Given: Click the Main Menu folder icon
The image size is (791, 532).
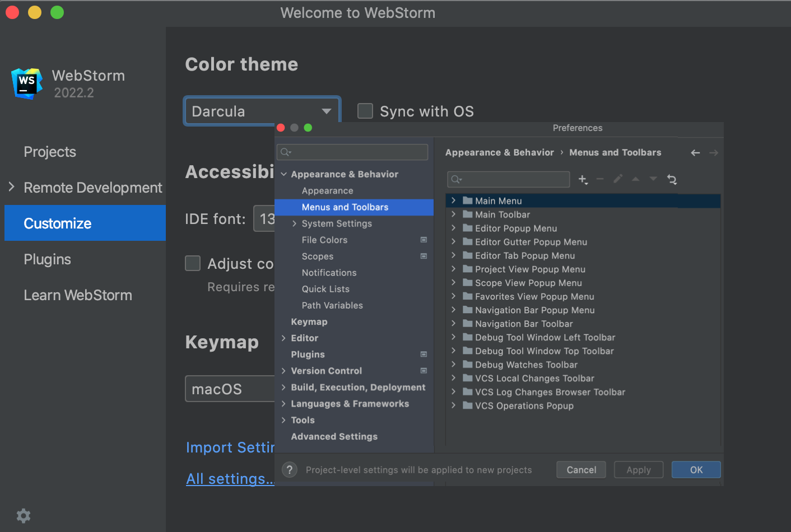Looking at the screenshot, I should pos(468,200).
